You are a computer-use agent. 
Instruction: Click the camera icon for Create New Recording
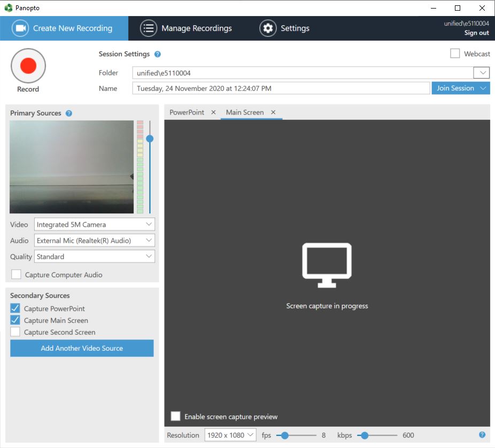click(x=20, y=28)
